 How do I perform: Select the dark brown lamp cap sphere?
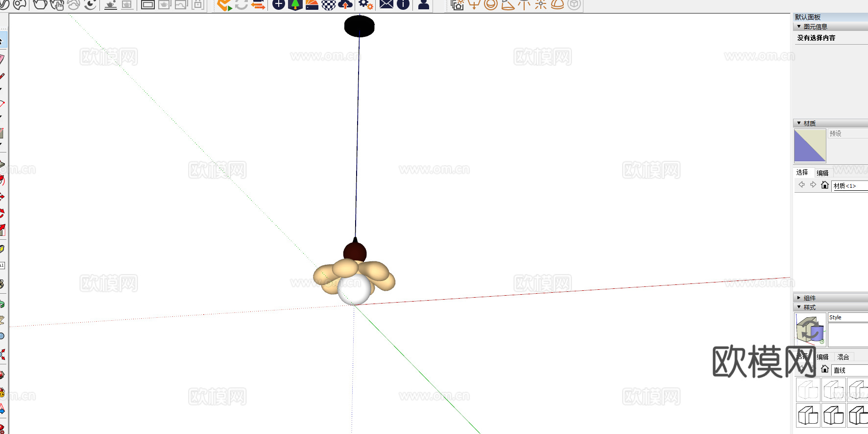[355, 252]
